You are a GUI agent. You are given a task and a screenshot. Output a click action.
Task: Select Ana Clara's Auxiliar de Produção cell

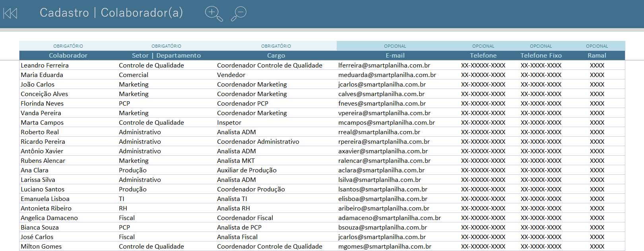(246, 170)
